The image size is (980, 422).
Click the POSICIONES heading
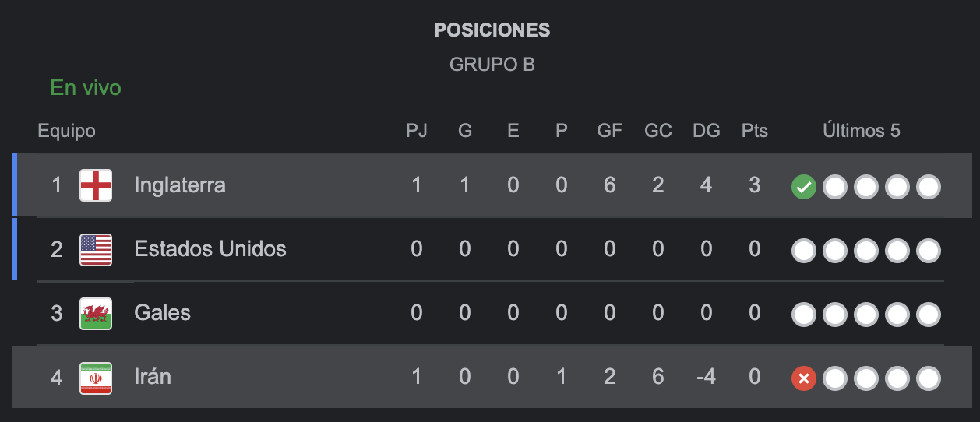click(492, 30)
